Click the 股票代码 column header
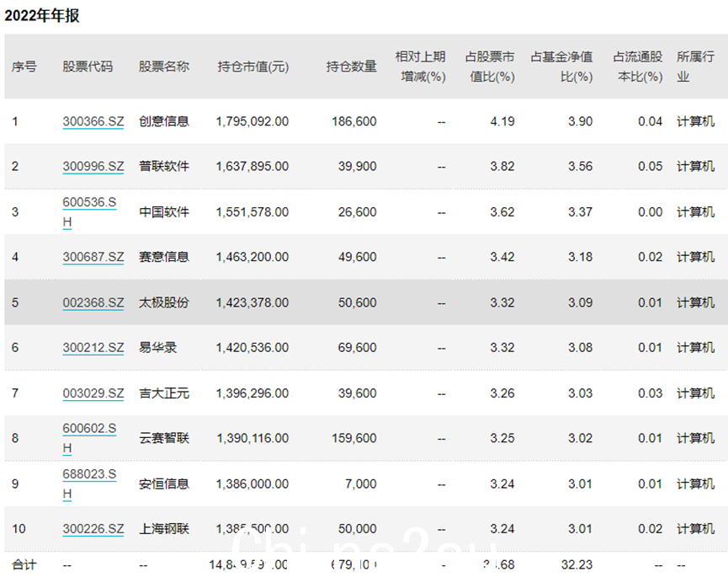 point(88,67)
